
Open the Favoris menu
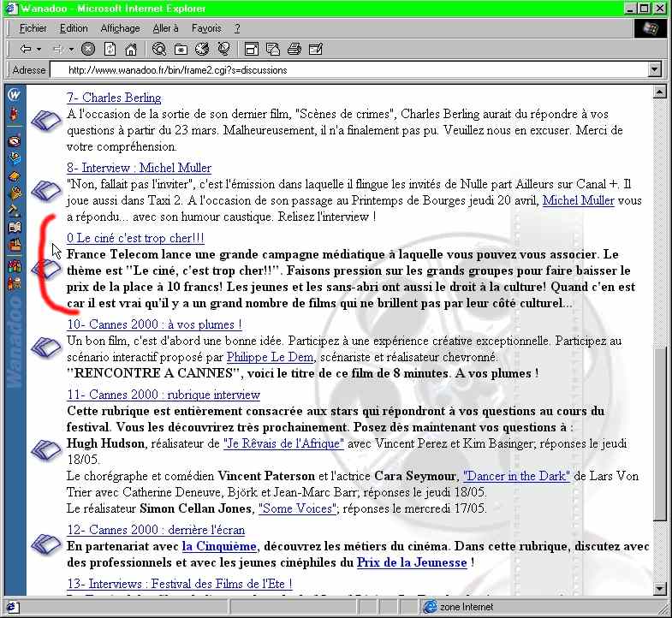click(x=206, y=28)
